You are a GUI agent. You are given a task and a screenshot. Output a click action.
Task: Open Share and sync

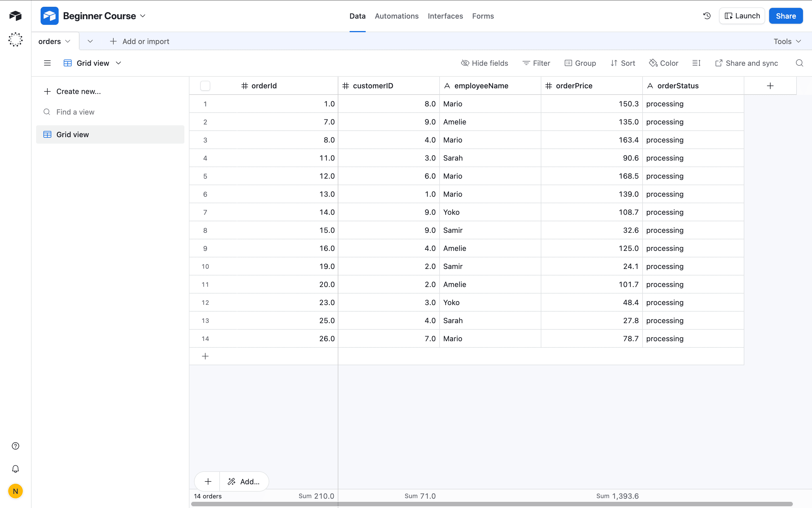click(747, 63)
